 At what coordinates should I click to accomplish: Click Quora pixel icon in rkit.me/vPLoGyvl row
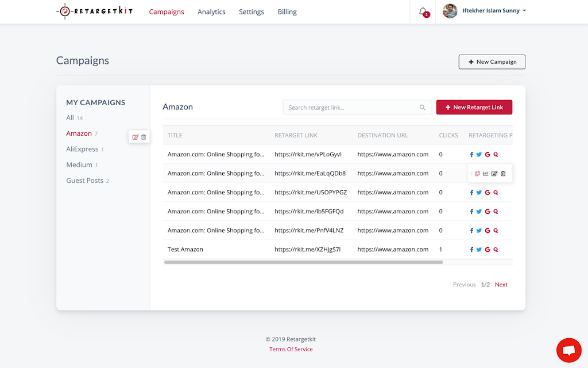point(496,154)
